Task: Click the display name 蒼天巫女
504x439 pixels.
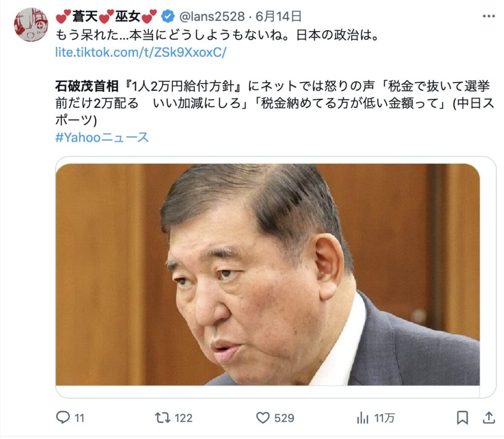Action: [x=106, y=16]
